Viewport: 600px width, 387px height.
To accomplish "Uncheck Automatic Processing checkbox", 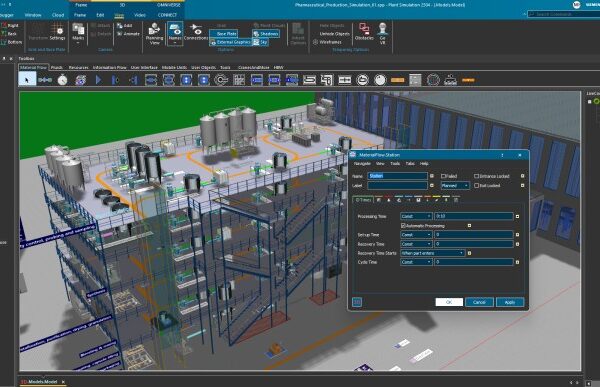I will [403, 226].
